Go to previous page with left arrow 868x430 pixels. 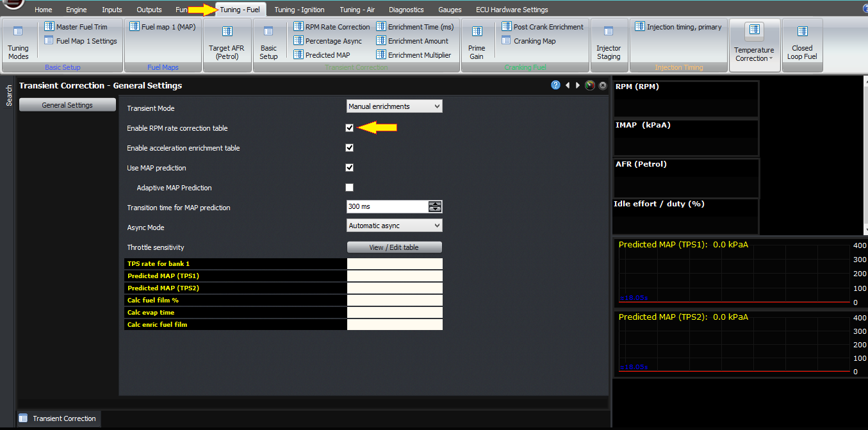[x=568, y=85]
